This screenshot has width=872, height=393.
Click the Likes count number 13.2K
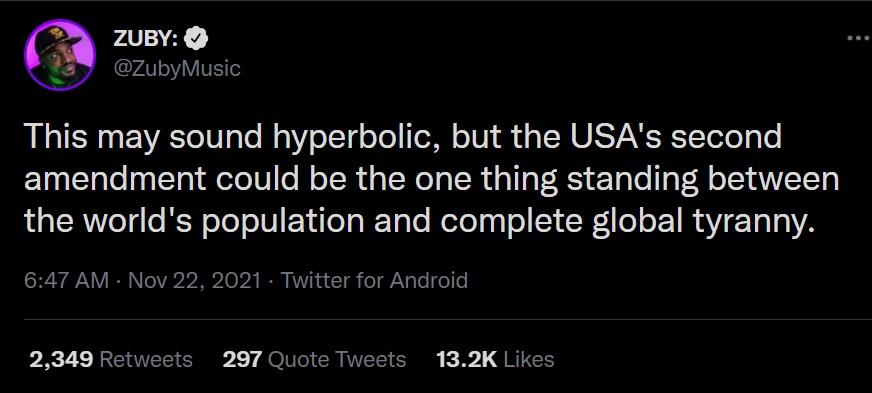467,359
